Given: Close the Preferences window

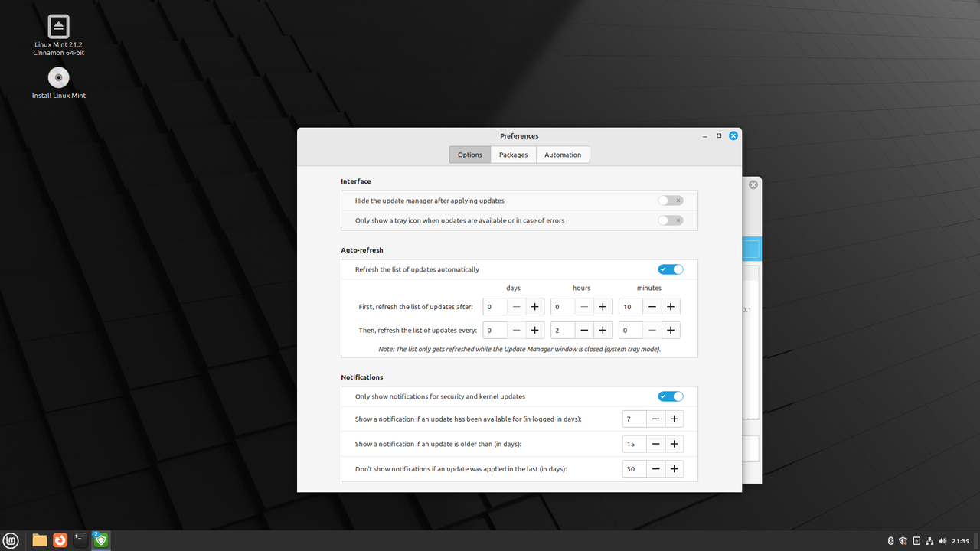Looking at the screenshot, I should (x=733, y=135).
